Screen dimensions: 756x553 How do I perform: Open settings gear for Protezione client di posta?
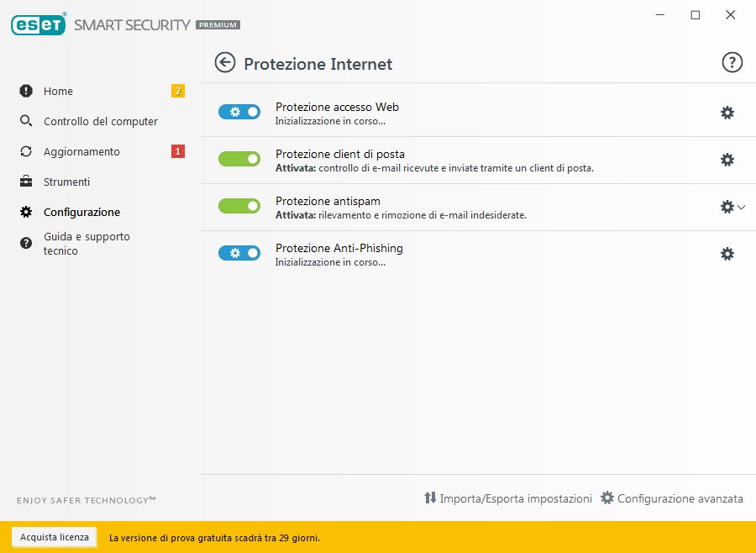pos(727,160)
